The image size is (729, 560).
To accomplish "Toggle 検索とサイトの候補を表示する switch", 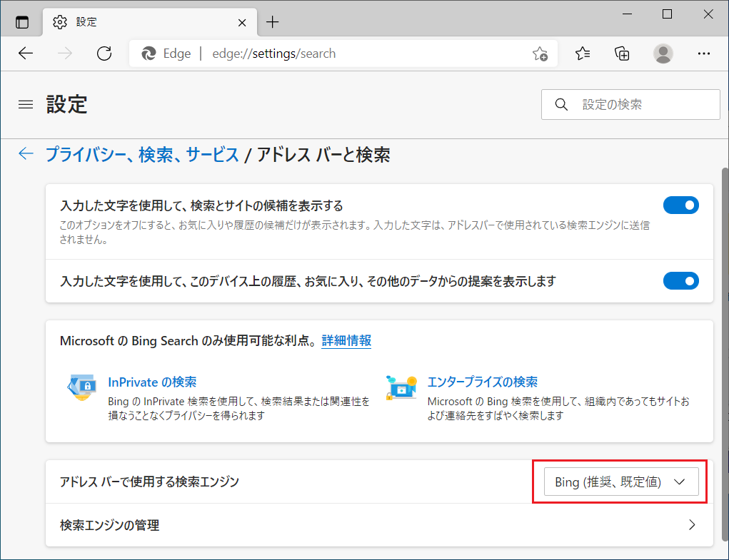I will point(680,205).
